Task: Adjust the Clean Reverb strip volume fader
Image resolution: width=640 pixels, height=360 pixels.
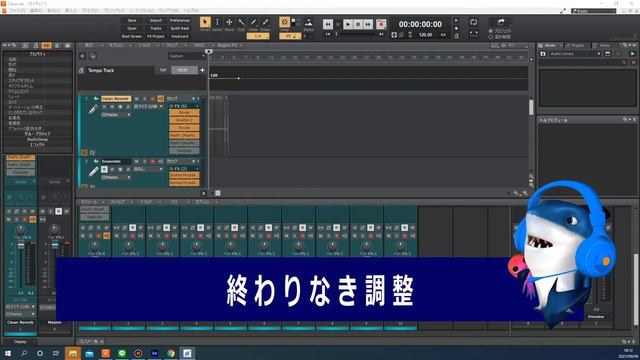Action: [x=21, y=245]
